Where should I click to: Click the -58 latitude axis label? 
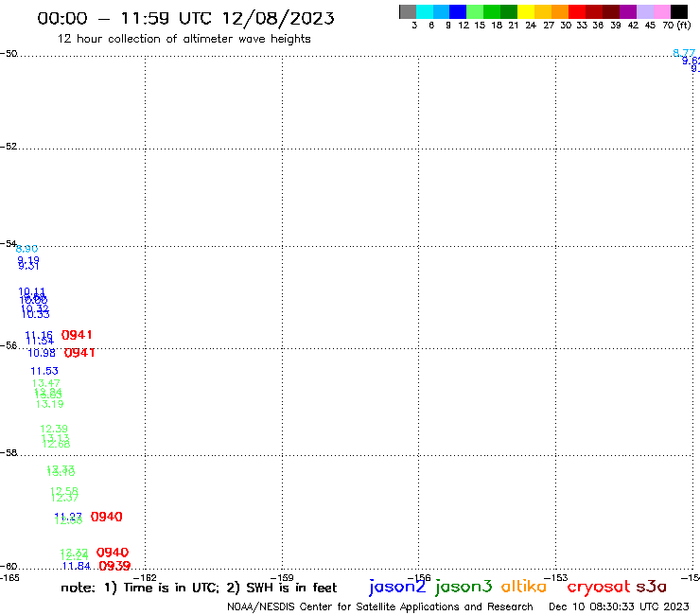coord(9,453)
